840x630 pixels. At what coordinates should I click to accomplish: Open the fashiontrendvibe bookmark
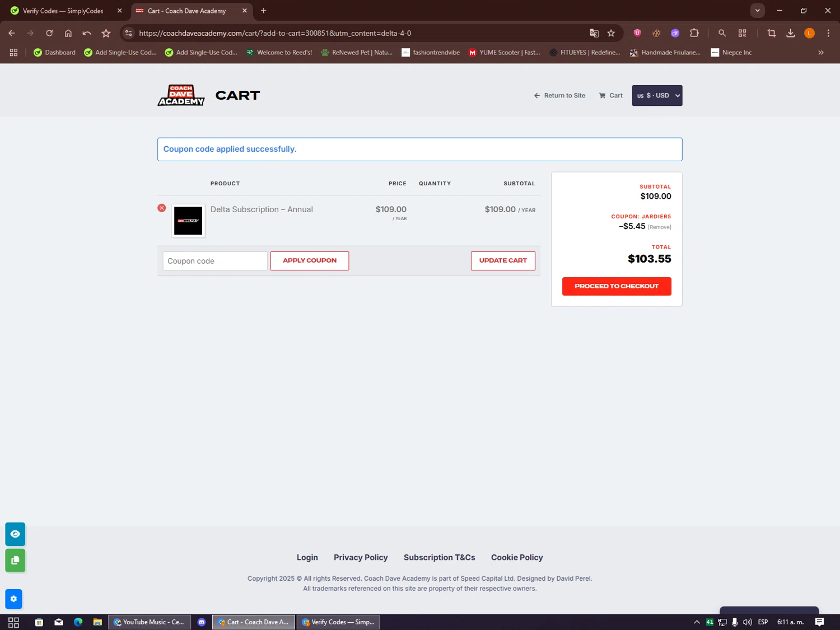coord(431,53)
